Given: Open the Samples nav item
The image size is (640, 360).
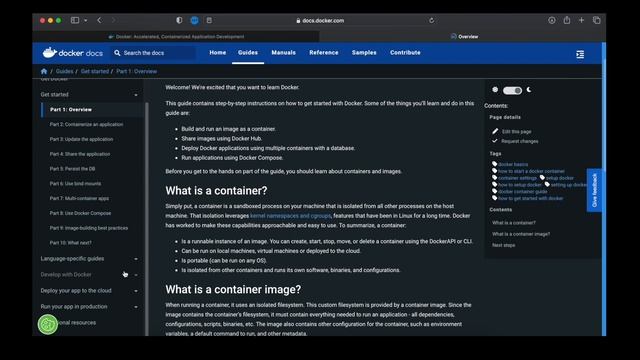Looking at the screenshot, I should 364,53.
